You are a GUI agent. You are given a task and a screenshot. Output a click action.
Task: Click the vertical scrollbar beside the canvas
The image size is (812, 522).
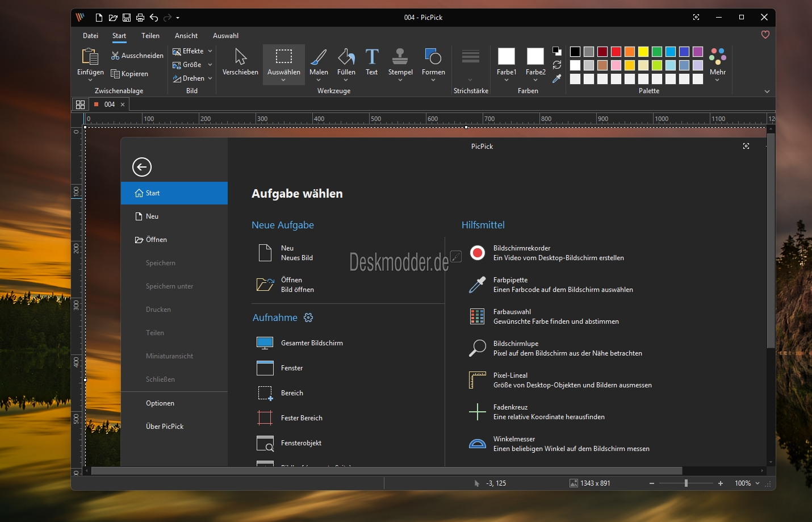(771, 241)
